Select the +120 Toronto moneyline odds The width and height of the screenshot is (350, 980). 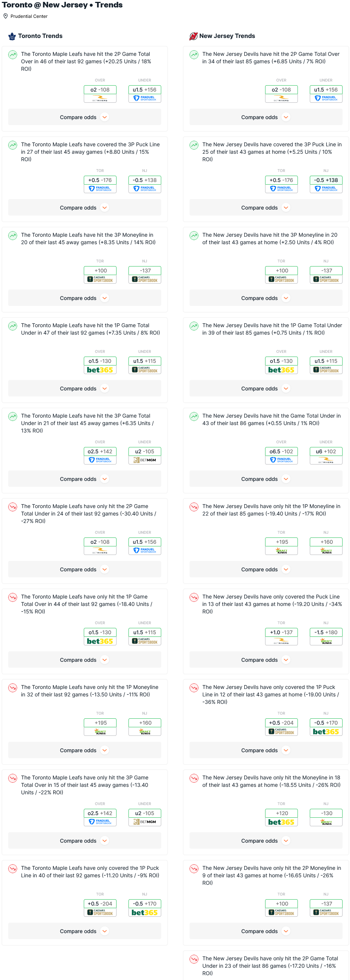point(281,813)
